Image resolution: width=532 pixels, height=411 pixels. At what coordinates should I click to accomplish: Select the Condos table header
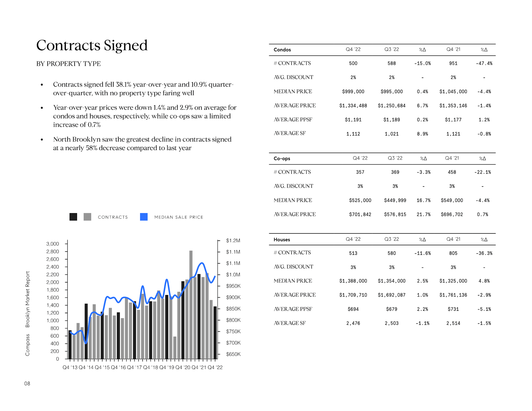pos(282,50)
